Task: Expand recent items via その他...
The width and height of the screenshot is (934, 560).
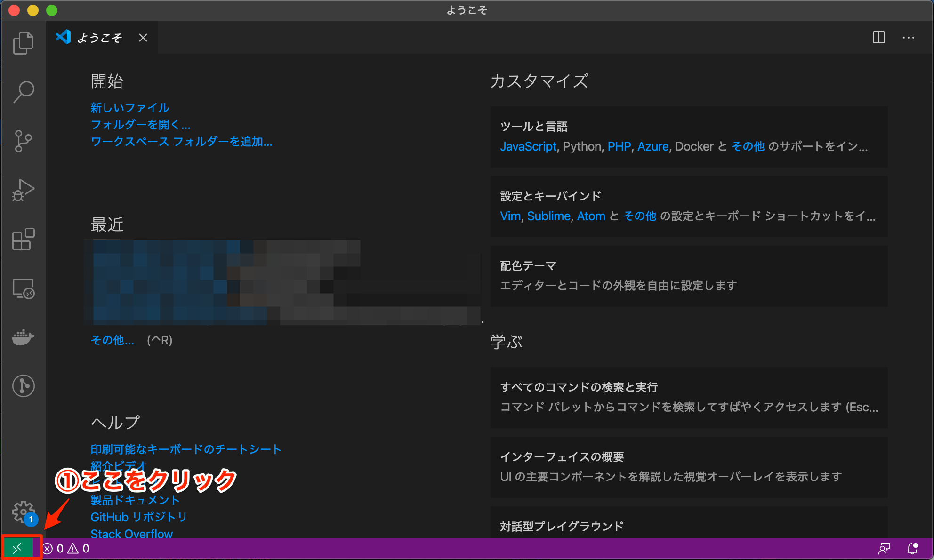Action: (112, 340)
